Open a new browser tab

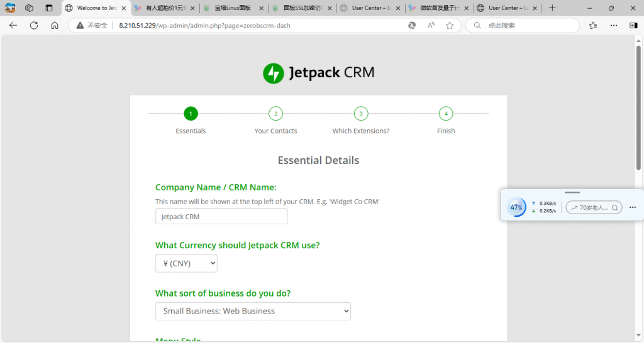click(x=552, y=8)
